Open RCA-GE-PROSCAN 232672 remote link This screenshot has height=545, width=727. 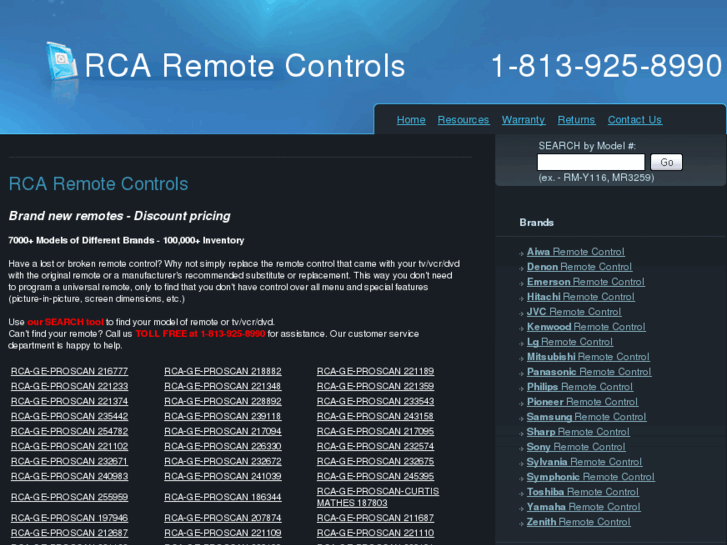pos(223,461)
